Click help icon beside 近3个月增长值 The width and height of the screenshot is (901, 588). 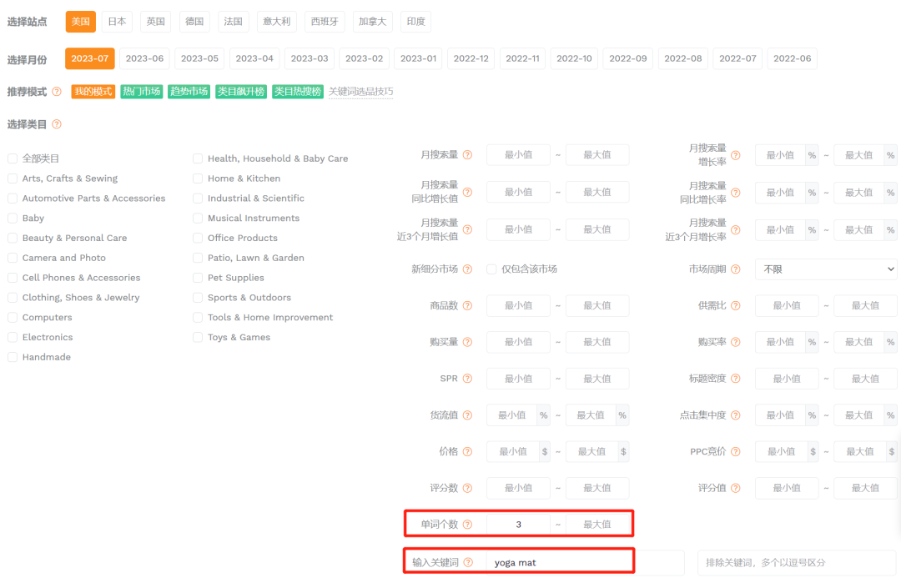(x=467, y=229)
